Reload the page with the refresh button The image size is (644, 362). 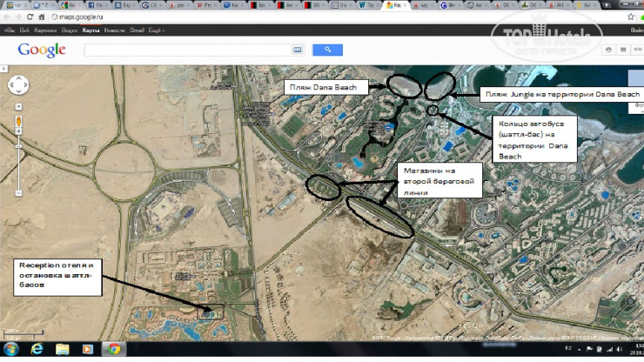[x=30, y=17]
